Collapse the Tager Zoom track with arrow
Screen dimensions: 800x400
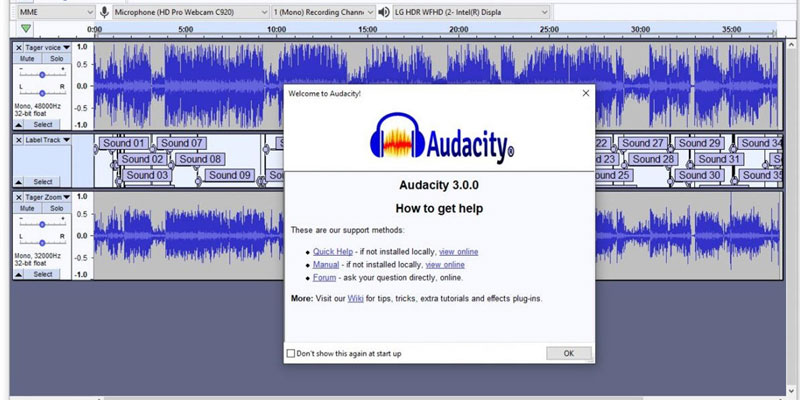coord(18,274)
